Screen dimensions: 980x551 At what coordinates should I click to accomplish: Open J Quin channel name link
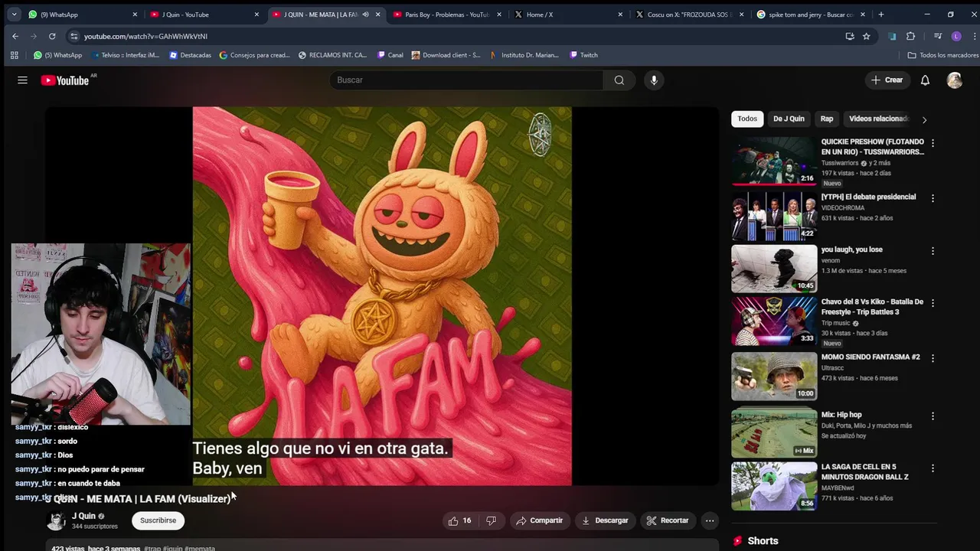pos(83,516)
